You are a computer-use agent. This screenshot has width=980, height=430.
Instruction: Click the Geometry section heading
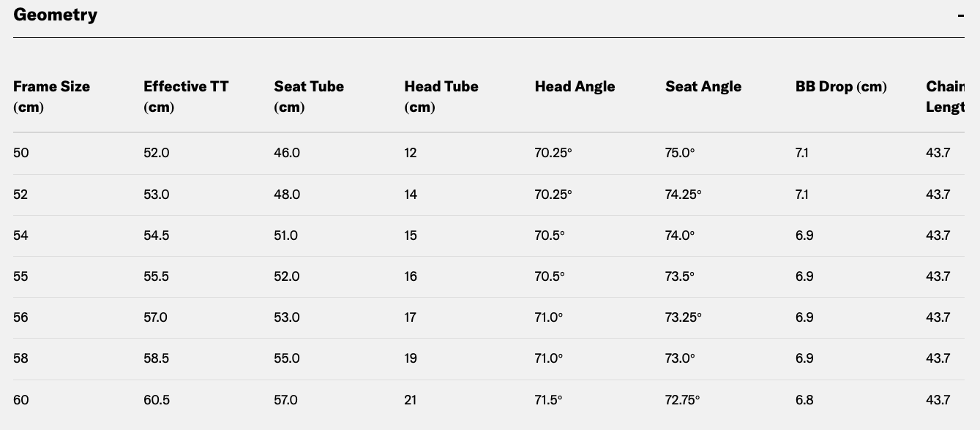point(55,15)
